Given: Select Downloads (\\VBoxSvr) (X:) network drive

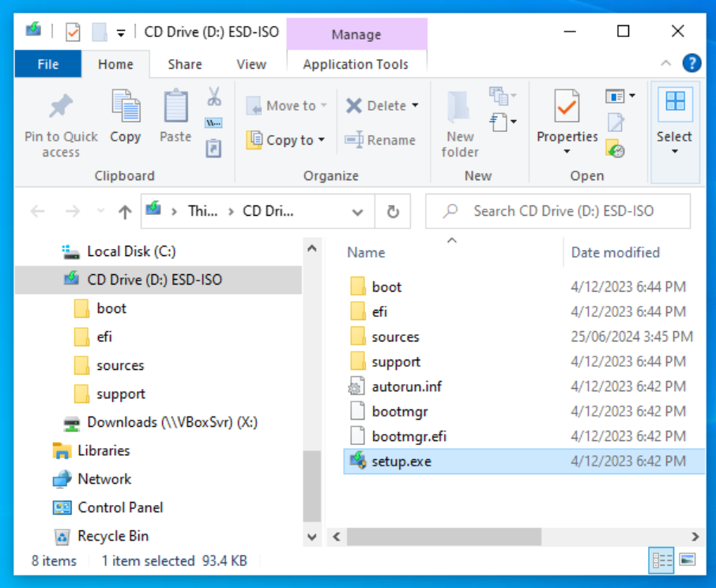Looking at the screenshot, I should 160,422.
